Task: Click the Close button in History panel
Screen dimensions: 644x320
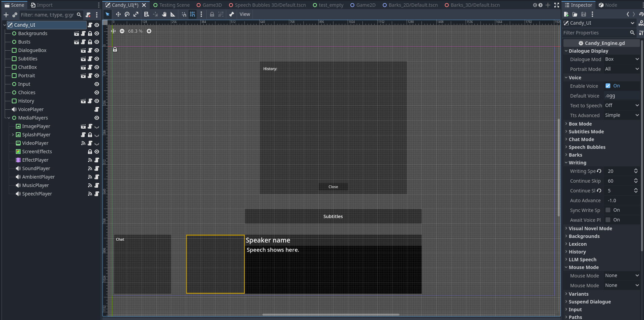Action: pyautogui.click(x=333, y=187)
